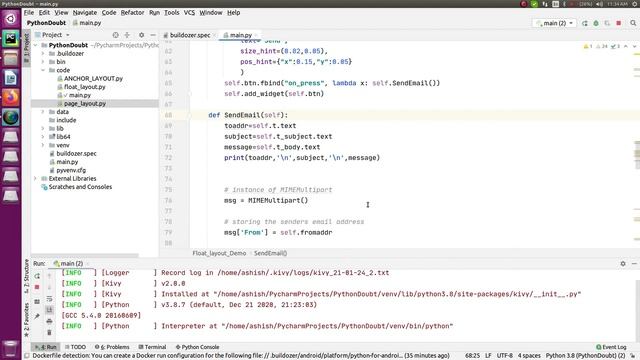Image resolution: width=640 pixels, height=360 pixels.
Task: Hide the Project panel with minus icon
Action: 153,35
